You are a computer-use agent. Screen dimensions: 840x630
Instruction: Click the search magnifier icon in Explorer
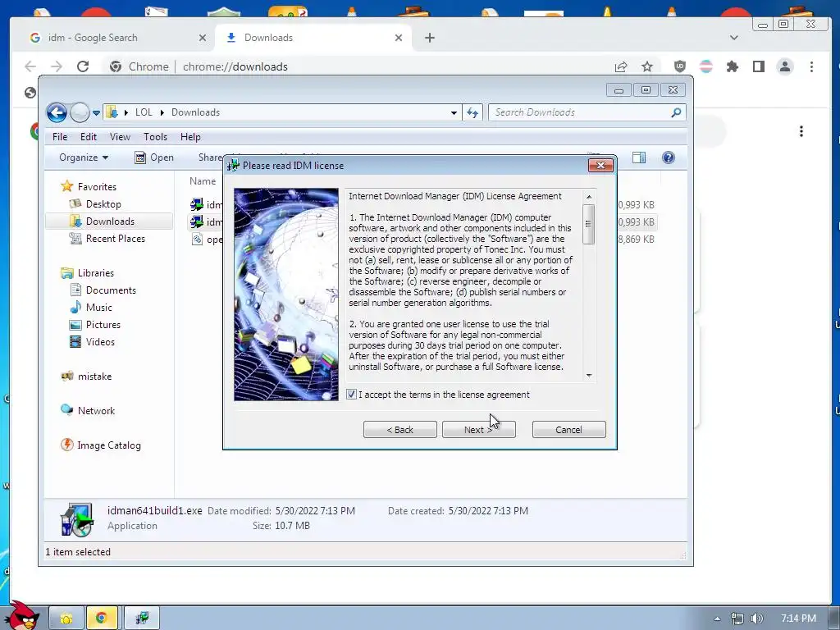[676, 112]
